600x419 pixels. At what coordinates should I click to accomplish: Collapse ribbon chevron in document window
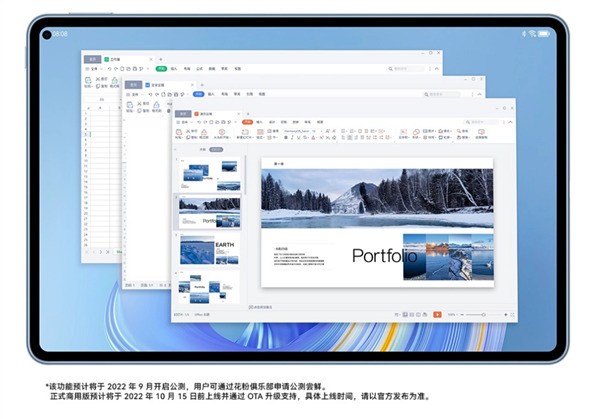(x=479, y=94)
